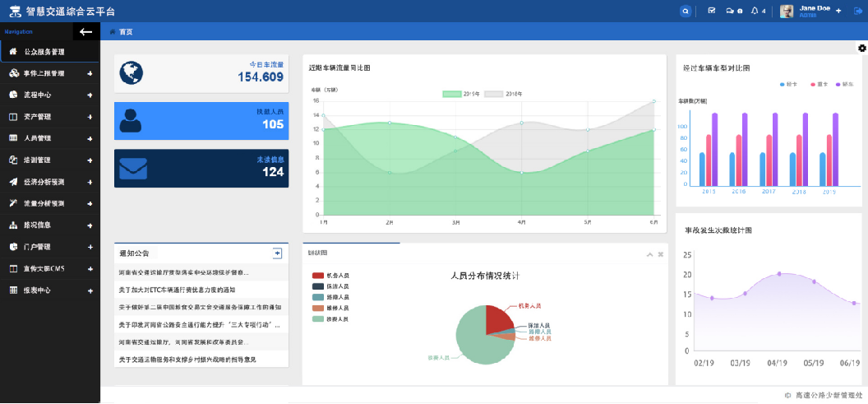Open the notifications bell icon
This screenshot has width=868, height=404.
click(x=755, y=11)
